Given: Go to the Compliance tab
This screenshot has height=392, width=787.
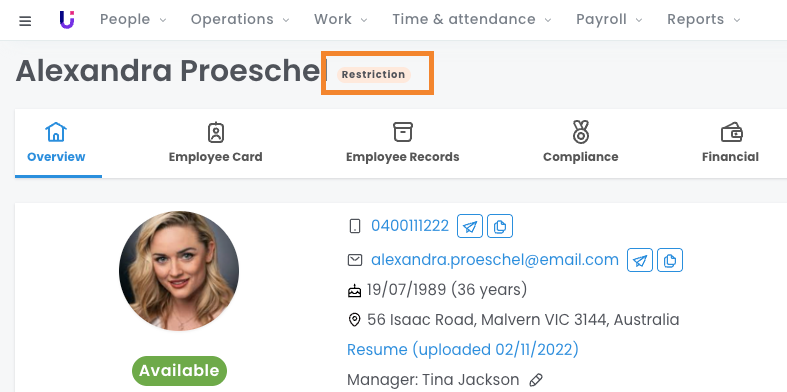Looking at the screenshot, I should coord(581,143).
